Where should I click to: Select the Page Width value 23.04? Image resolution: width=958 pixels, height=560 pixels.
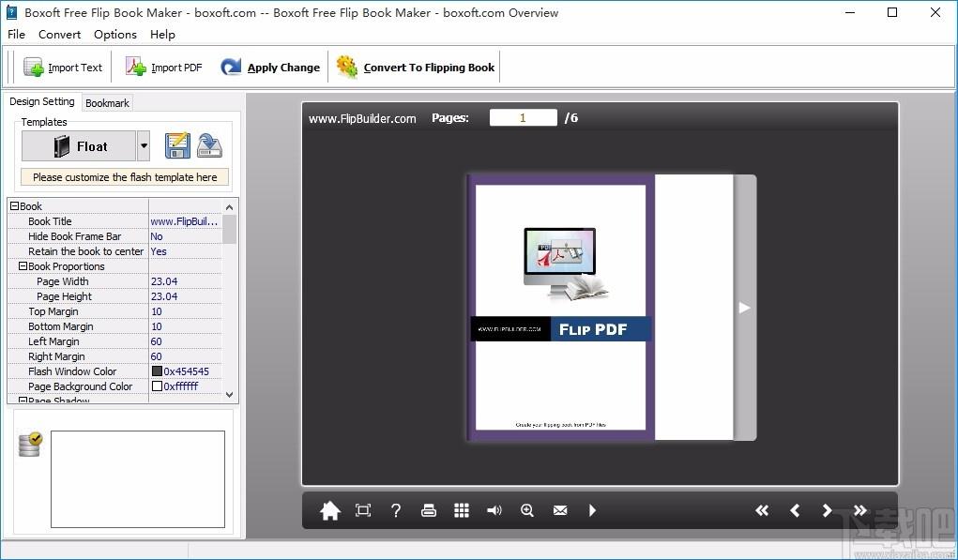[186, 281]
